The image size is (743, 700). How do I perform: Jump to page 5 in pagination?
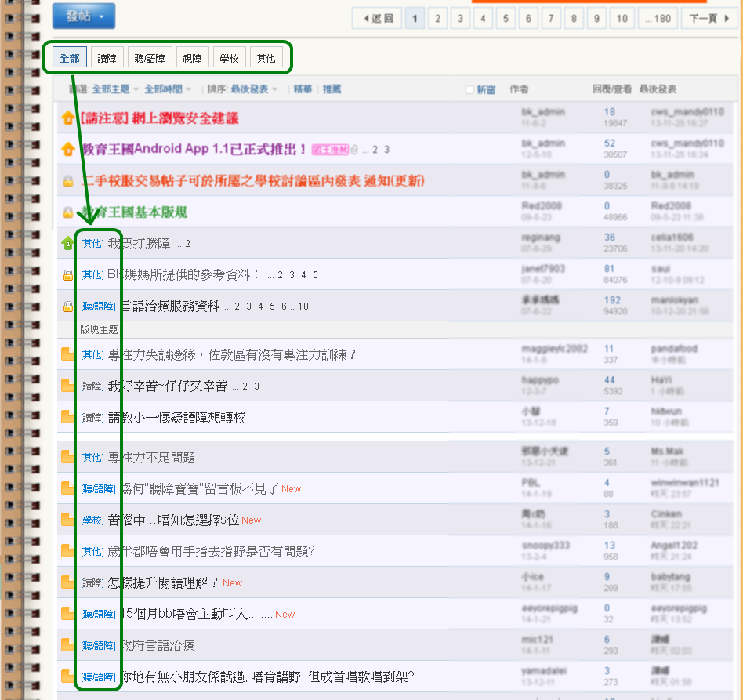[x=506, y=18]
